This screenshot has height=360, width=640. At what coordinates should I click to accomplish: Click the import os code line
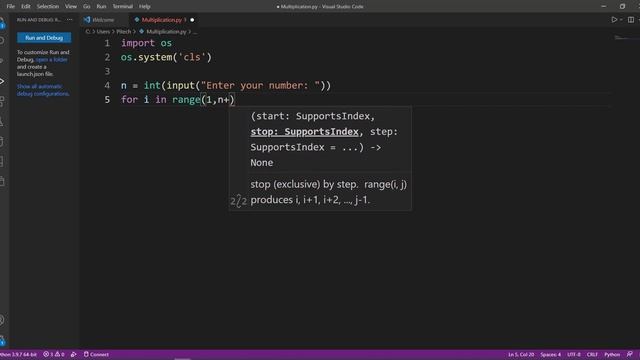point(146,43)
